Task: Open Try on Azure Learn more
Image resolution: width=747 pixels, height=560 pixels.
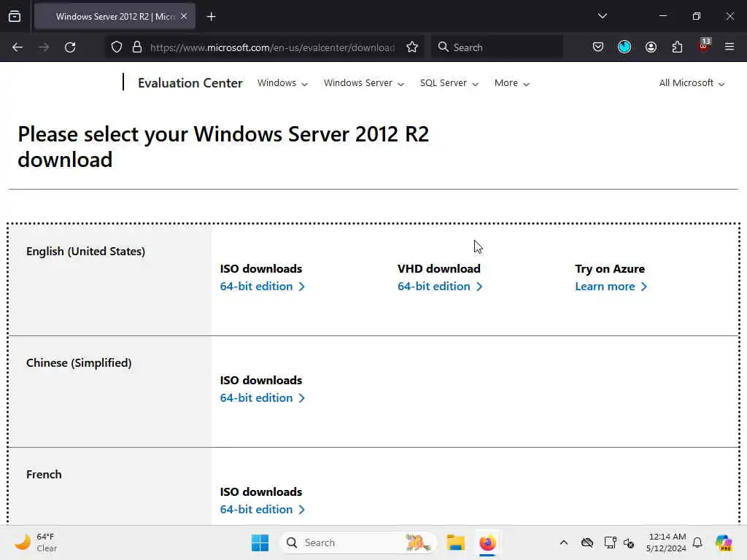Action: (611, 286)
